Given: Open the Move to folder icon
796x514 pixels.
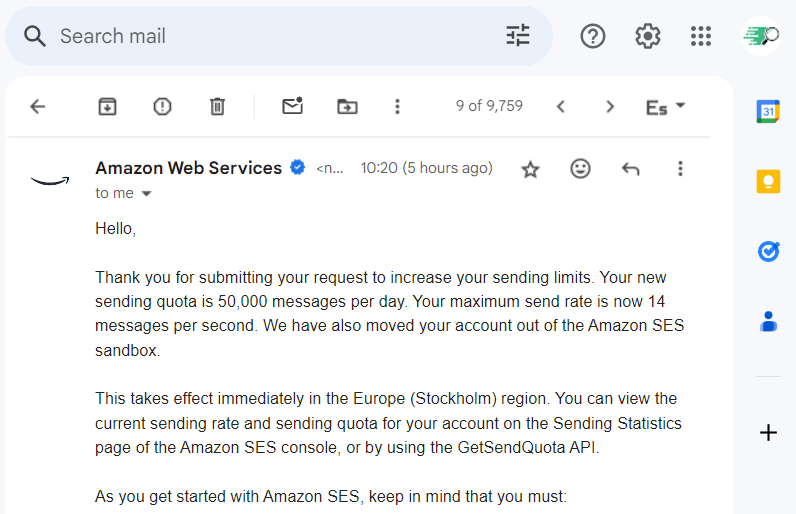Looking at the screenshot, I should pos(347,106).
